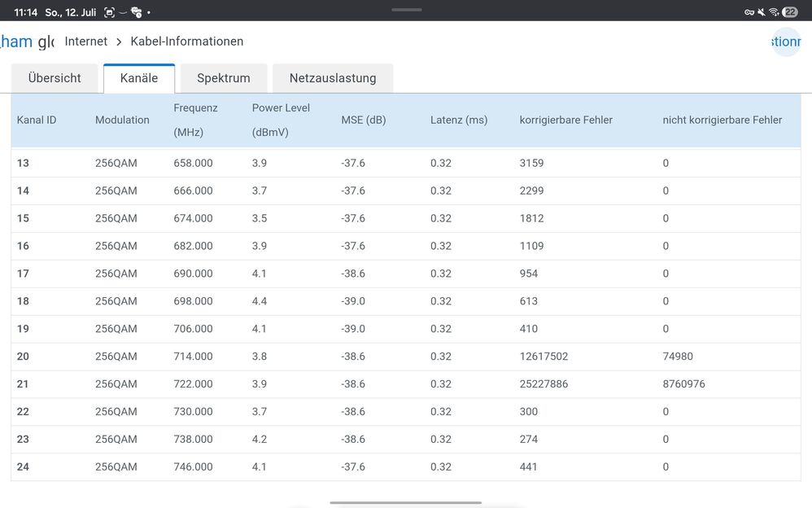Click MSE value -38.6 in channel 17 row

click(353, 274)
